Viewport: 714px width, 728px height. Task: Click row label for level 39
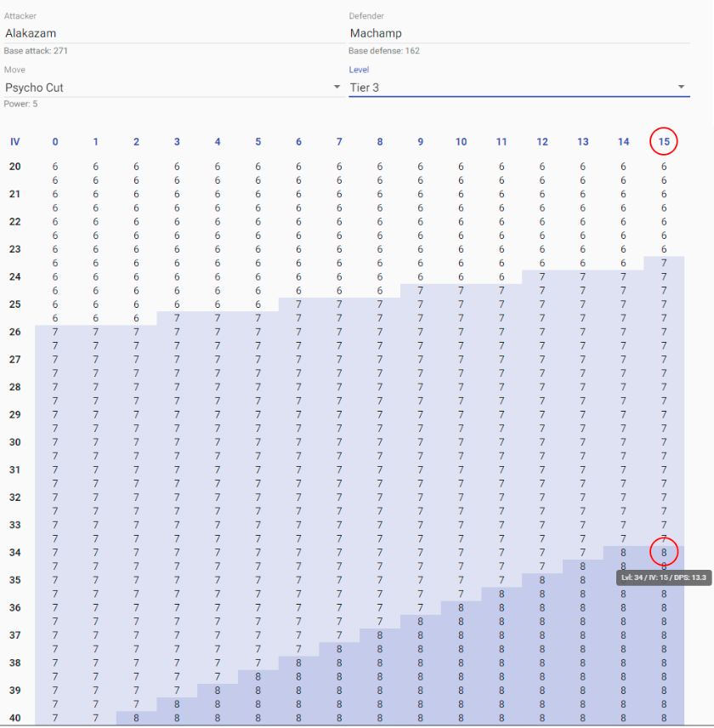pos(14,691)
